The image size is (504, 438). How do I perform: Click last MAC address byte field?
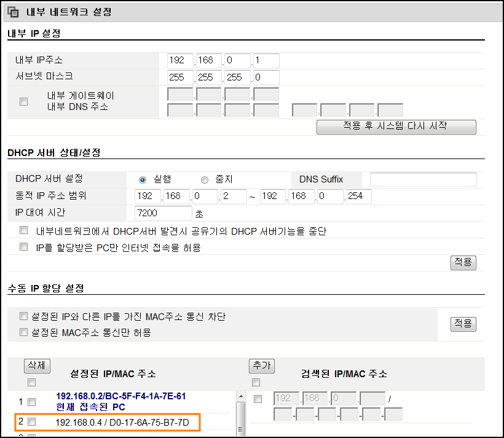[393, 414]
